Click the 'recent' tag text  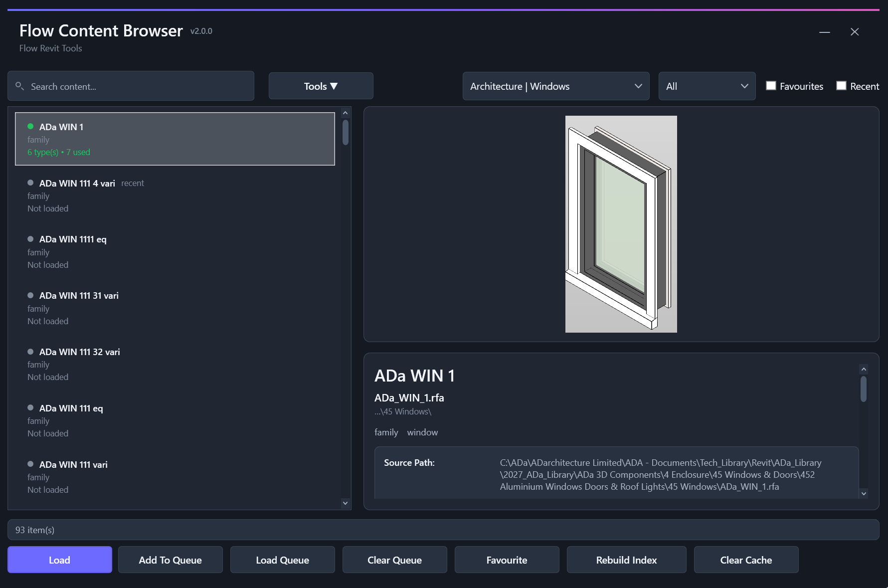(x=133, y=183)
